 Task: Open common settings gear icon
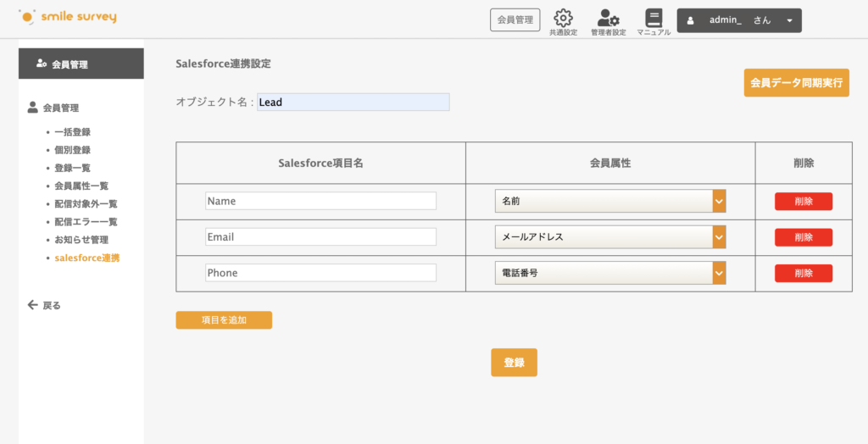pyautogui.click(x=563, y=18)
